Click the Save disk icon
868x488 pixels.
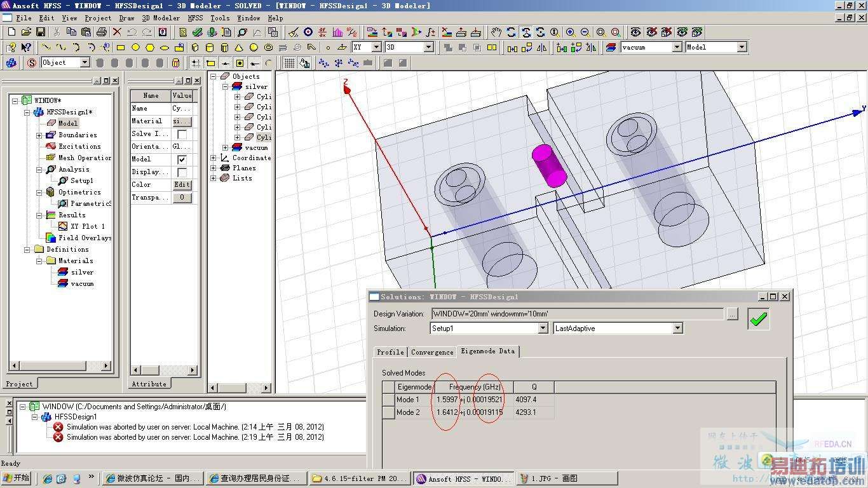(41, 32)
